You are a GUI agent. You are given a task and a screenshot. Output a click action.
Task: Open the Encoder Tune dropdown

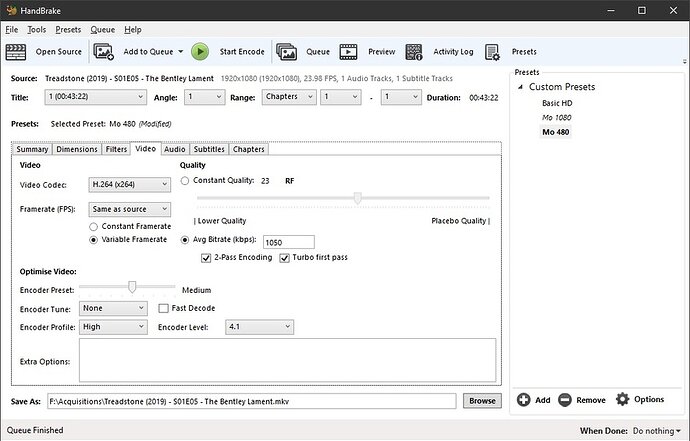coord(113,309)
